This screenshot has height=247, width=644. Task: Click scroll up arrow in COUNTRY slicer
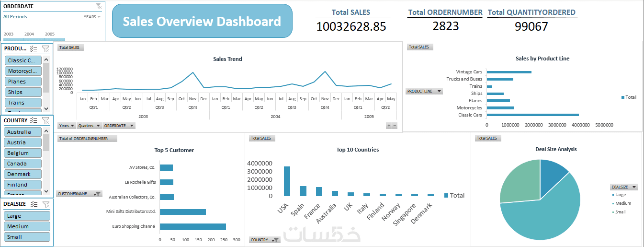tap(46, 131)
